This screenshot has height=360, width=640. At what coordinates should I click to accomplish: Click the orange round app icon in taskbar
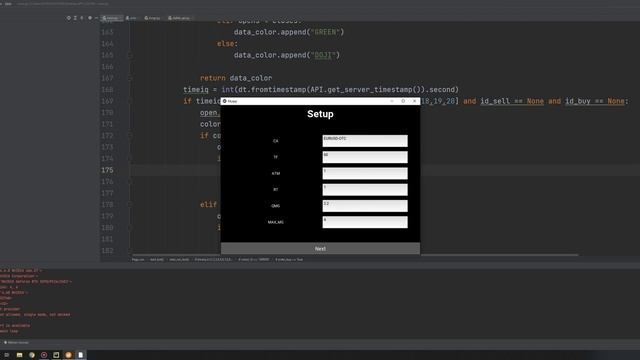(68, 355)
